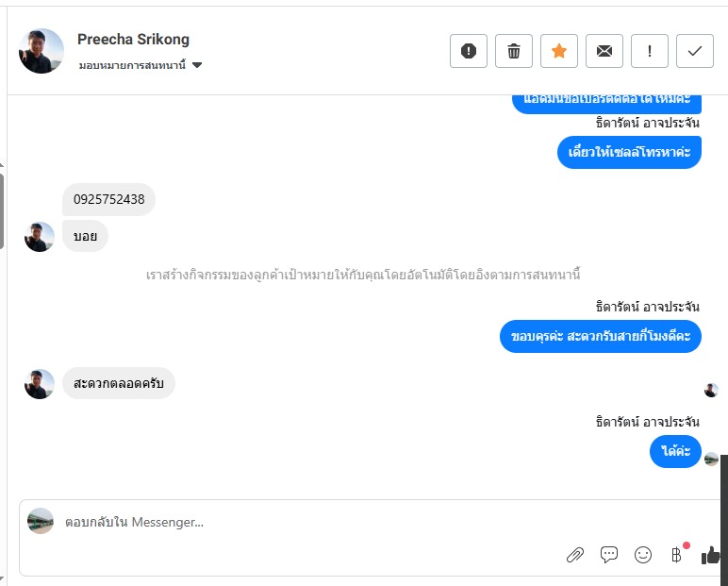Image resolution: width=728 pixels, height=586 pixels.
Task: Expand the assign conversation dropdown arrow
Action: click(197, 65)
